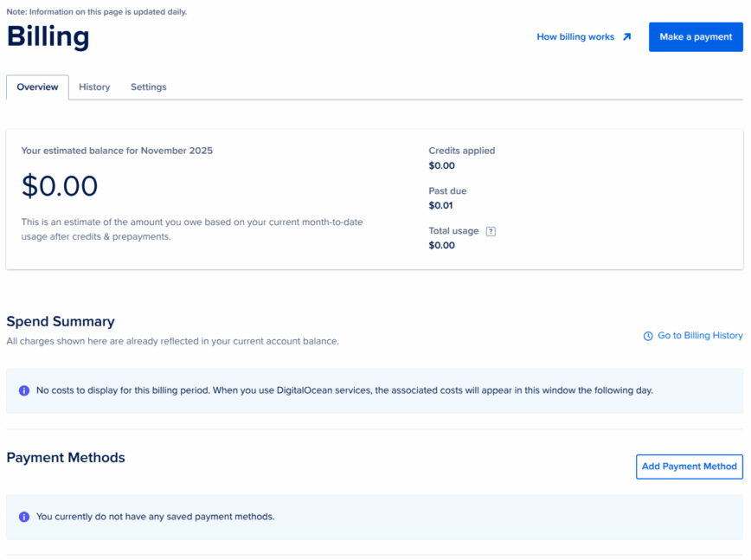Click the Billing page heading
751x560 pixels.
[x=48, y=37]
